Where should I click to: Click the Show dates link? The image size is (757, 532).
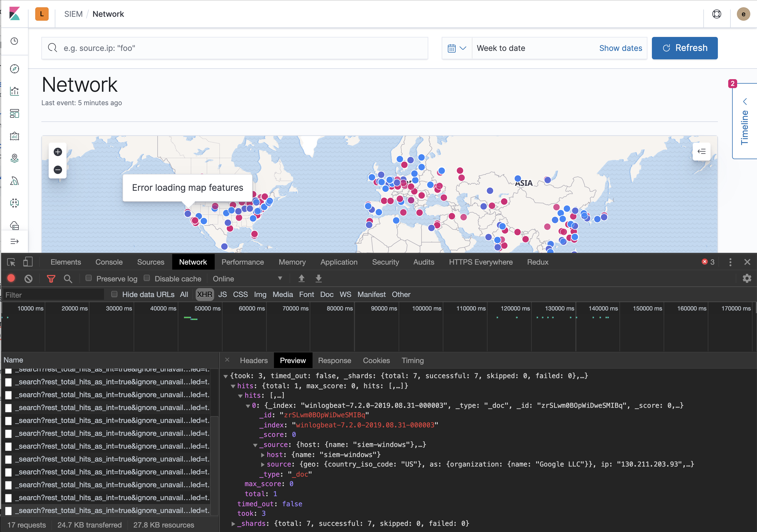(x=621, y=48)
